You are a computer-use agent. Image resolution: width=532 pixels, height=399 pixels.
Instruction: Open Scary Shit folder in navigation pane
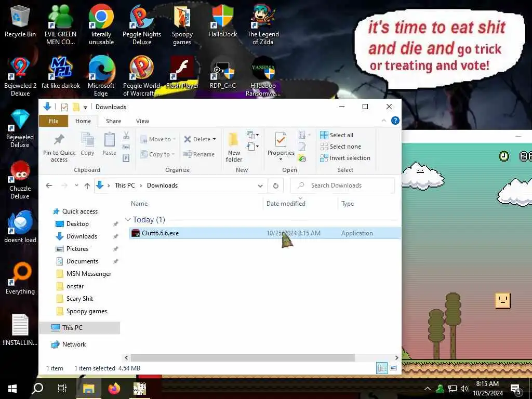[x=79, y=299]
